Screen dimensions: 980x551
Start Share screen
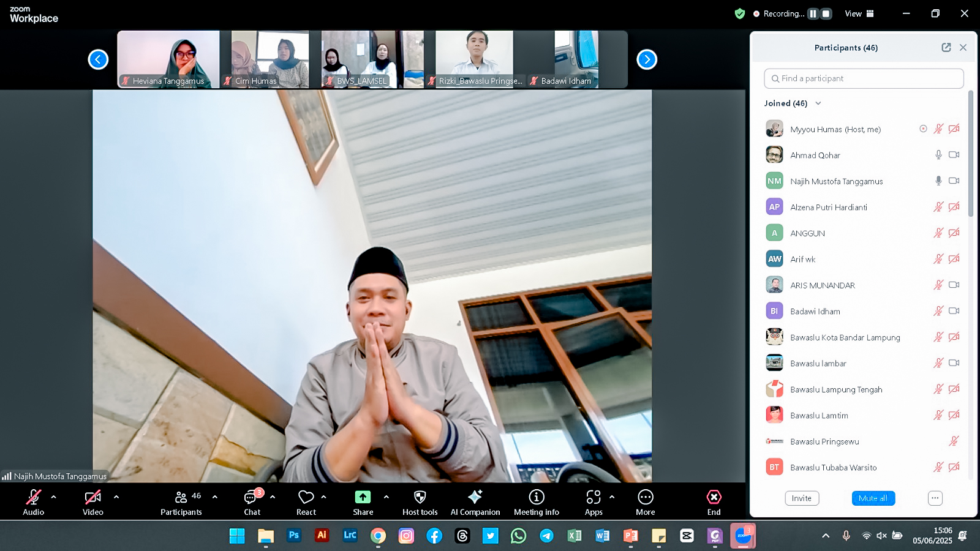point(363,503)
